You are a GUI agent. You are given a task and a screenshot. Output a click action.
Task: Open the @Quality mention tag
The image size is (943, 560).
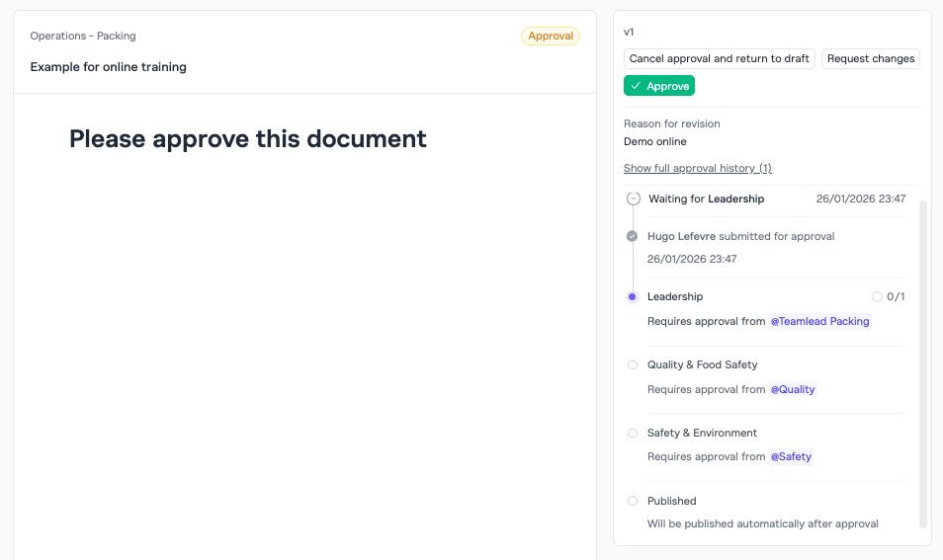(793, 389)
